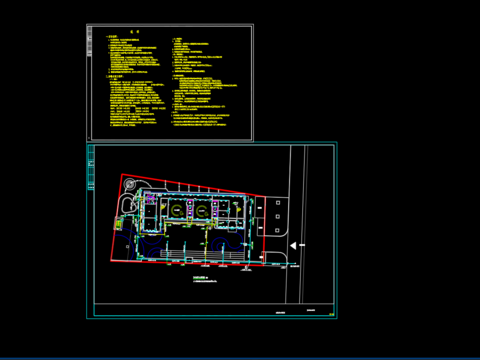
Task: Select the horizontal hatched strip at plan bottom
Action: pos(202,254)
